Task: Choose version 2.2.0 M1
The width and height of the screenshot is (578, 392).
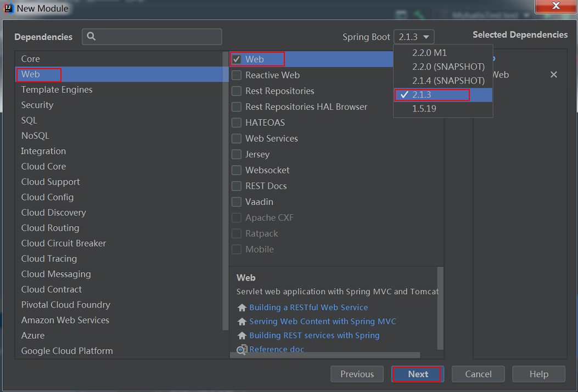Action: (443, 53)
